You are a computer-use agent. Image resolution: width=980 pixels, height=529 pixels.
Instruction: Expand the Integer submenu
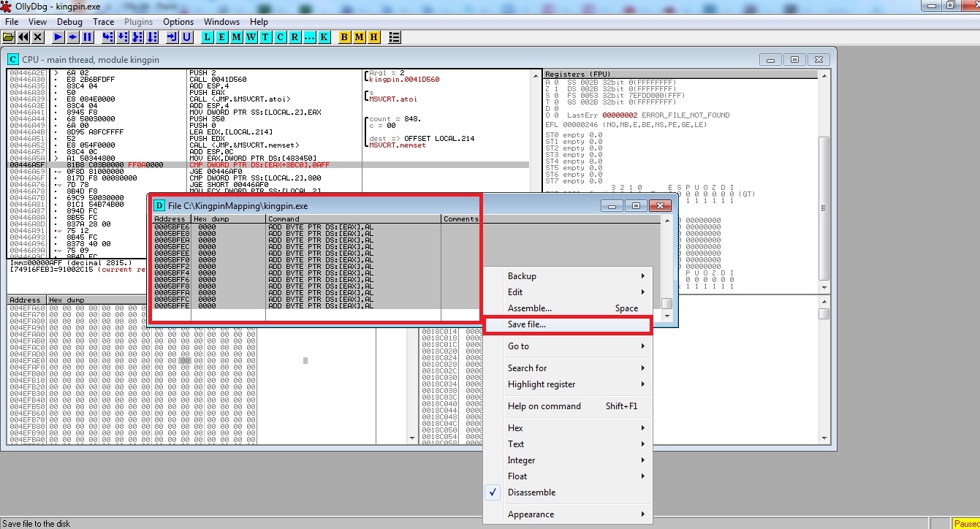point(567,460)
